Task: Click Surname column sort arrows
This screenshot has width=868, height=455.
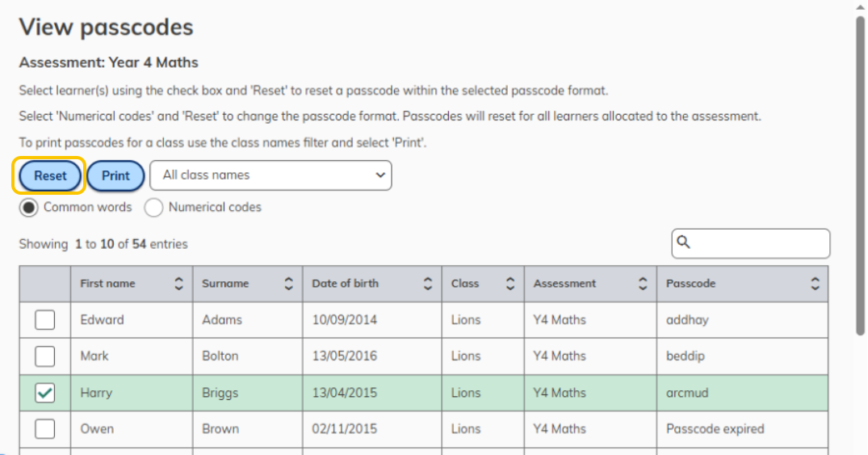Action: (x=288, y=284)
